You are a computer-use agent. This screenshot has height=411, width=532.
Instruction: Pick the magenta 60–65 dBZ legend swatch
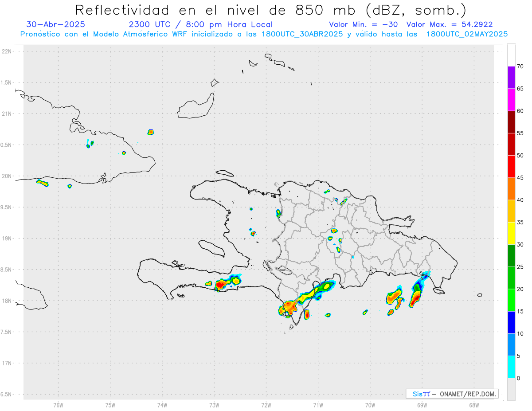pos(511,99)
